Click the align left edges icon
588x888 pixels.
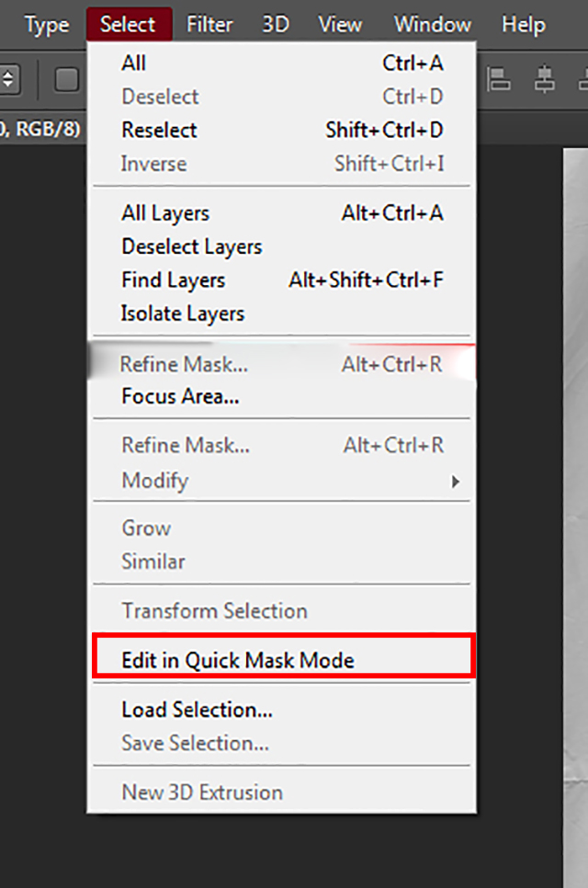[x=499, y=80]
